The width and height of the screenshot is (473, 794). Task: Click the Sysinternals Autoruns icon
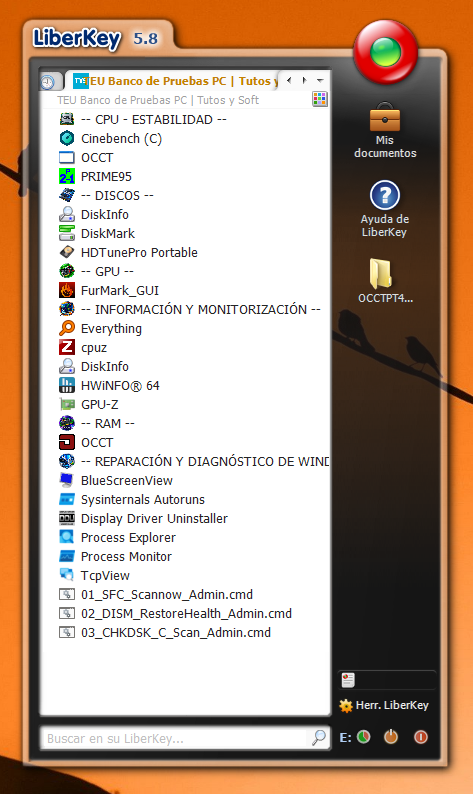(67, 499)
